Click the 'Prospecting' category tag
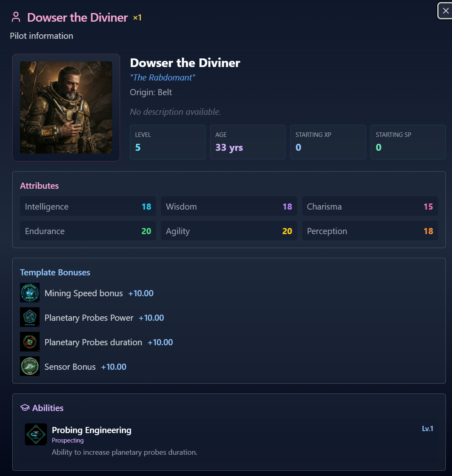452x476 pixels. point(68,440)
